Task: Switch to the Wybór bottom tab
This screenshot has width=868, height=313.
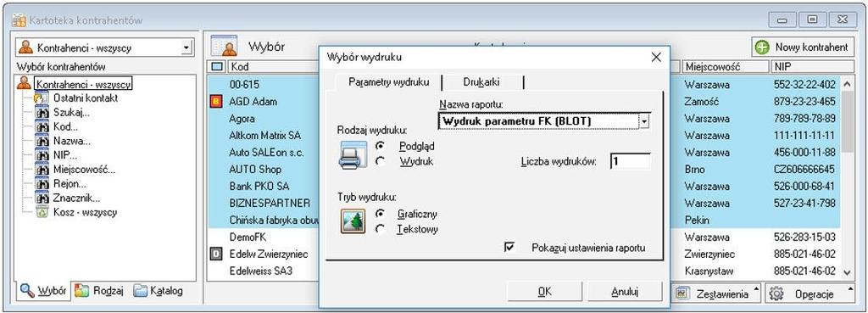Action: (44, 290)
